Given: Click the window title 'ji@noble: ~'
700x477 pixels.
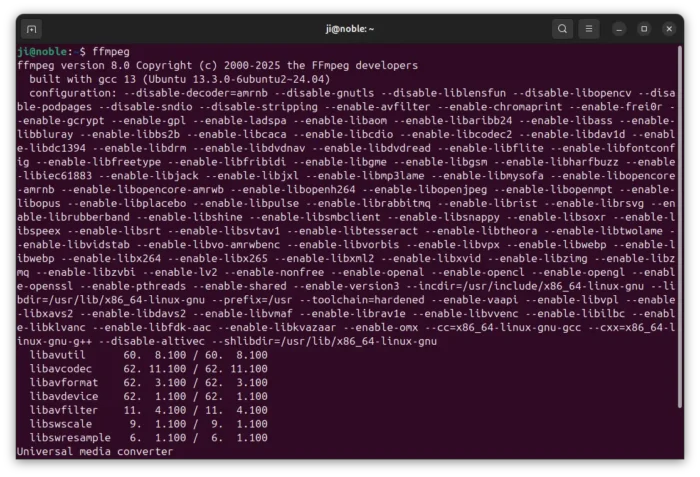Looking at the screenshot, I should tap(350, 29).
